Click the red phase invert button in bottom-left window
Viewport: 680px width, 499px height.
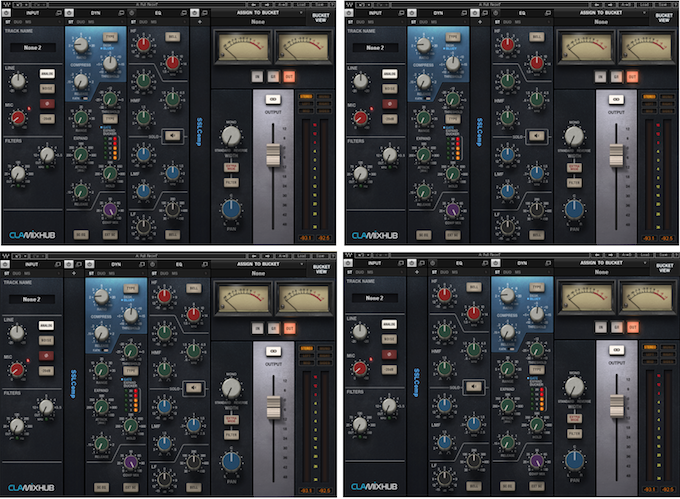[46, 355]
